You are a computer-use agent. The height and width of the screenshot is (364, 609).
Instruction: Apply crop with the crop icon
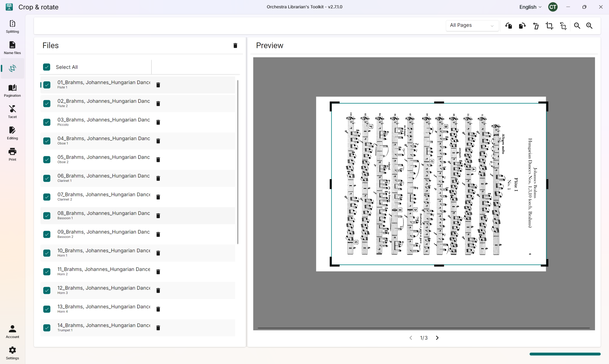pos(549,26)
